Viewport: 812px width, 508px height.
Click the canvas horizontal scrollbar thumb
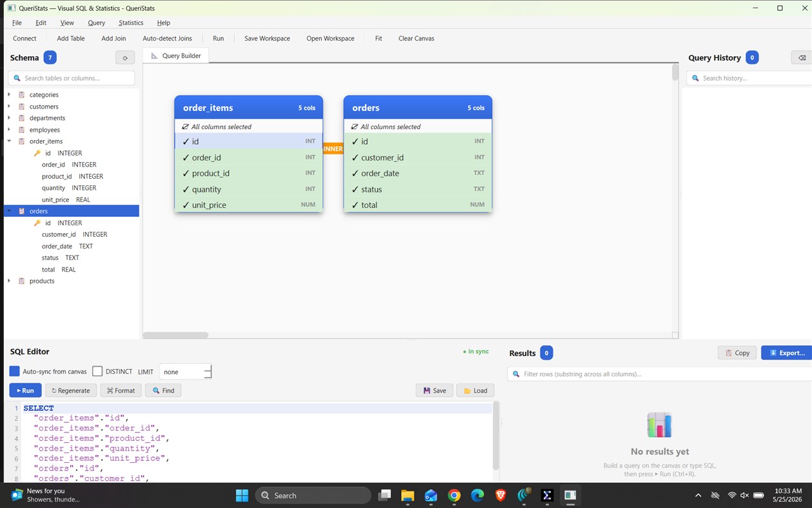click(x=175, y=335)
